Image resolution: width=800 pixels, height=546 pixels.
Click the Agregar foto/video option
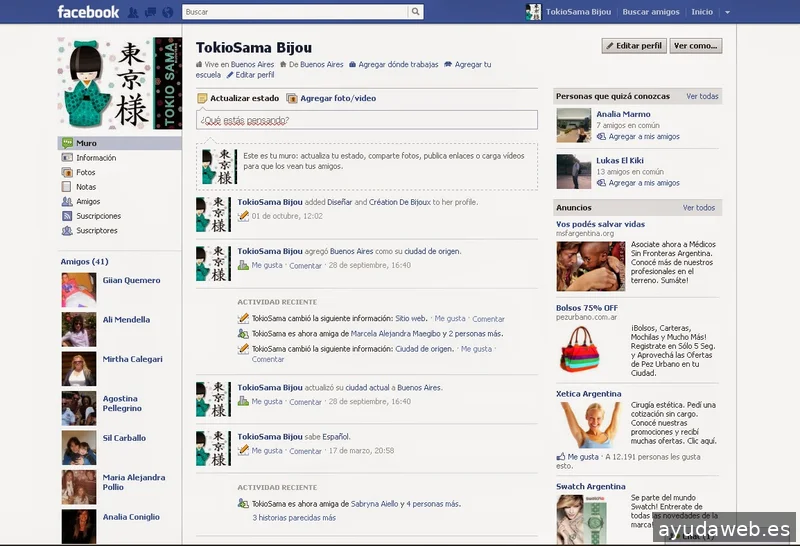tap(337, 99)
